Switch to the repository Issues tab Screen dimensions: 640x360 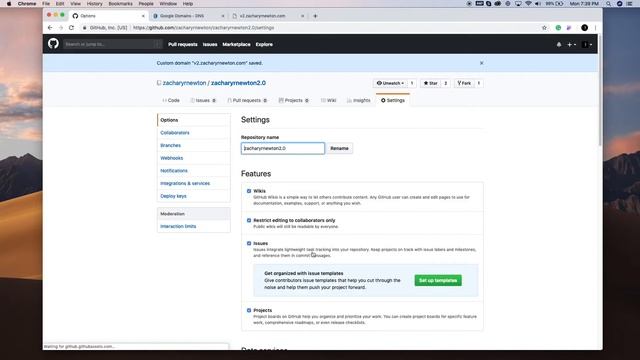pyautogui.click(x=203, y=100)
